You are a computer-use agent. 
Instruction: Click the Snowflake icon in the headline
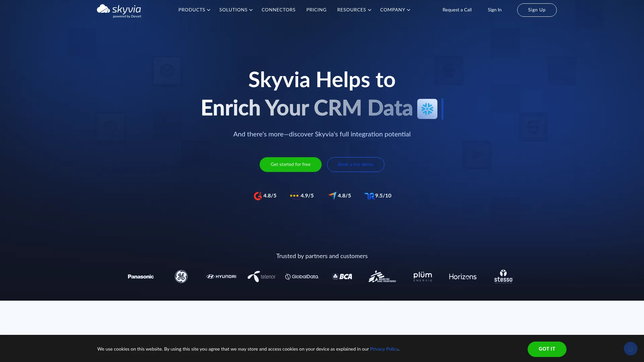427,109
